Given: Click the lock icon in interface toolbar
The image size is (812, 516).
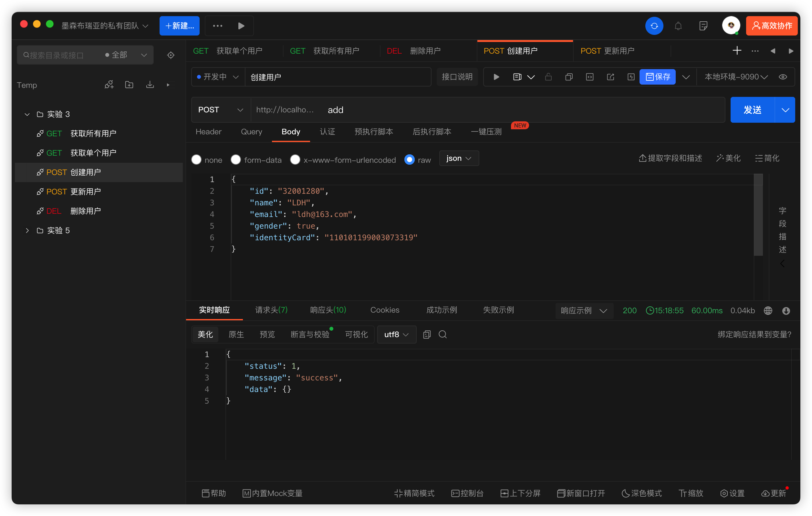Looking at the screenshot, I should pos(548,77).
